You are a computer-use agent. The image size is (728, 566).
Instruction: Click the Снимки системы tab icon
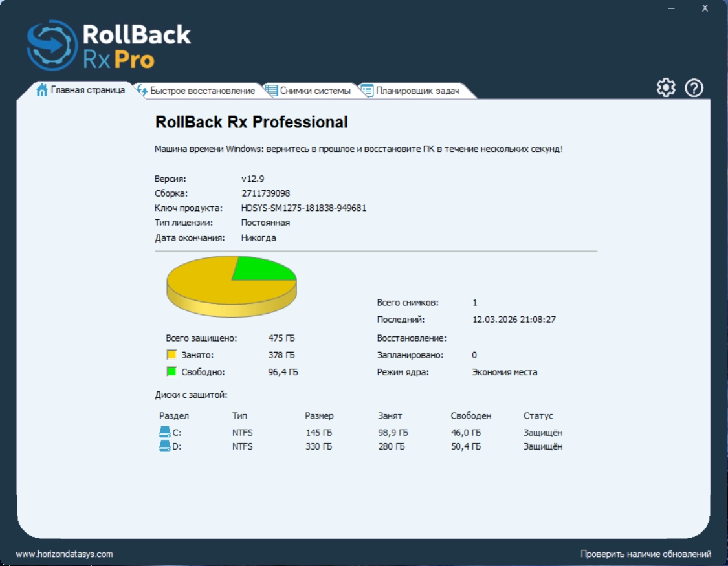click(272, 91)
